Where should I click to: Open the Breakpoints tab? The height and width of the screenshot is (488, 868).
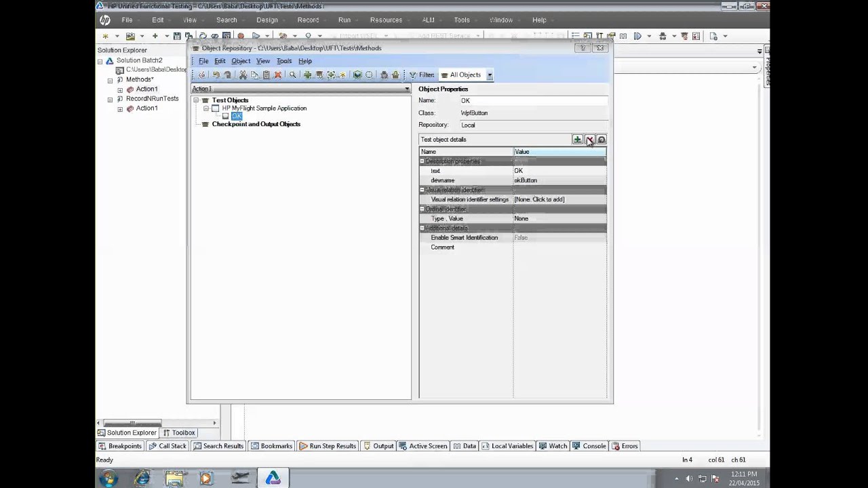point(120,446)
